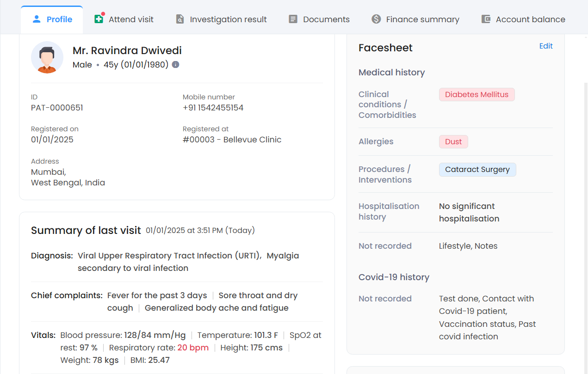Viewport: 588px width, 374px height.
Task: Click the Profile person icon
Action: (x=37, y=19)
